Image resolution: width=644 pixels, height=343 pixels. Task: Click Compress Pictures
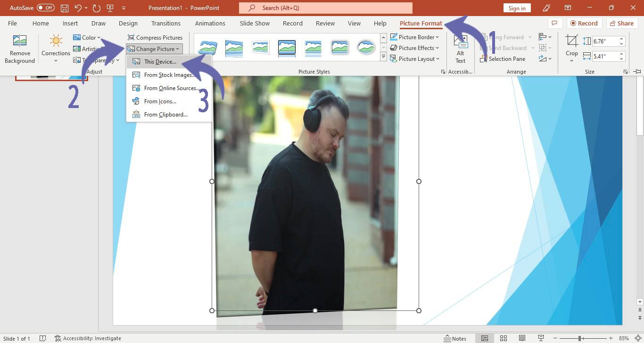[x=155, y=38]
